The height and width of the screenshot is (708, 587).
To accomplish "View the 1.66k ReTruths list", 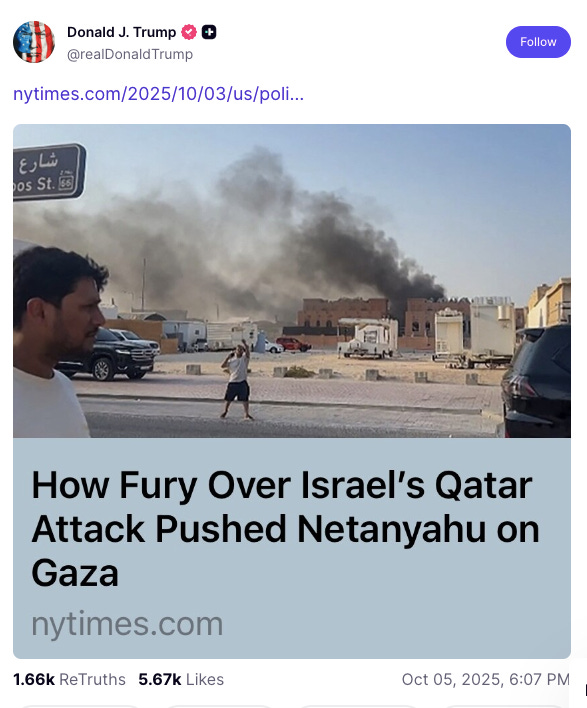I will (x=70, y=679).
